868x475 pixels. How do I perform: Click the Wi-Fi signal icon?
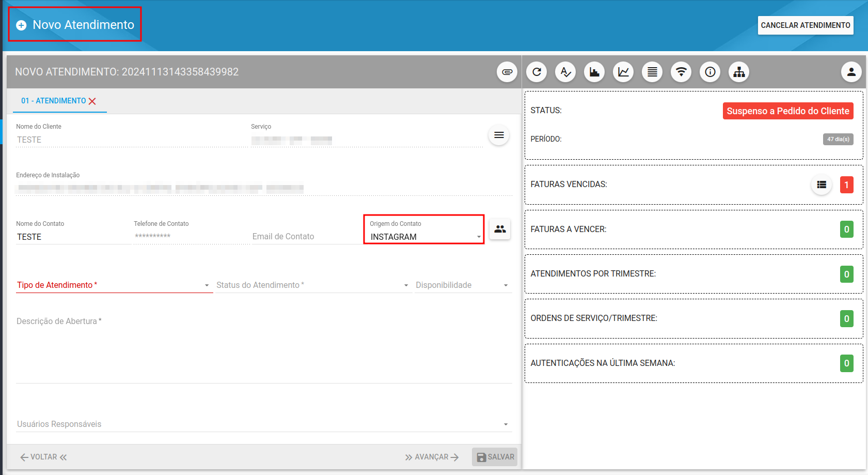coord(681,72)
